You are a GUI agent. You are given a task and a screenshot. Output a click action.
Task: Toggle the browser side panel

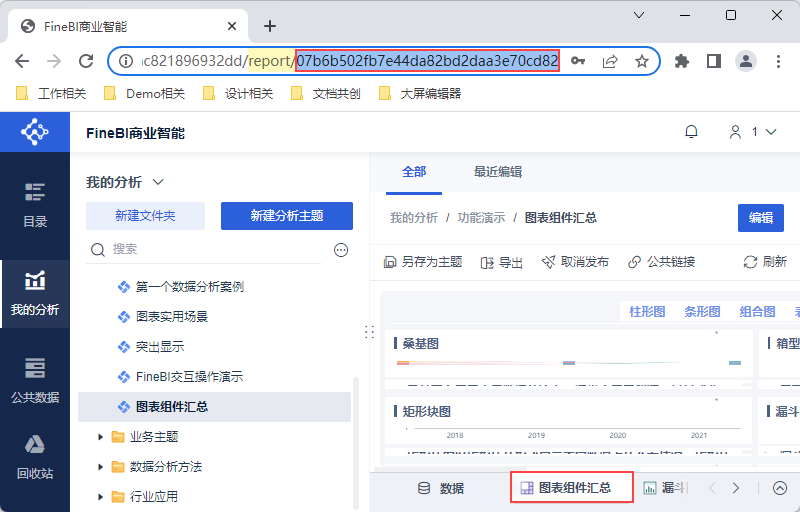(x=714, y=61)
